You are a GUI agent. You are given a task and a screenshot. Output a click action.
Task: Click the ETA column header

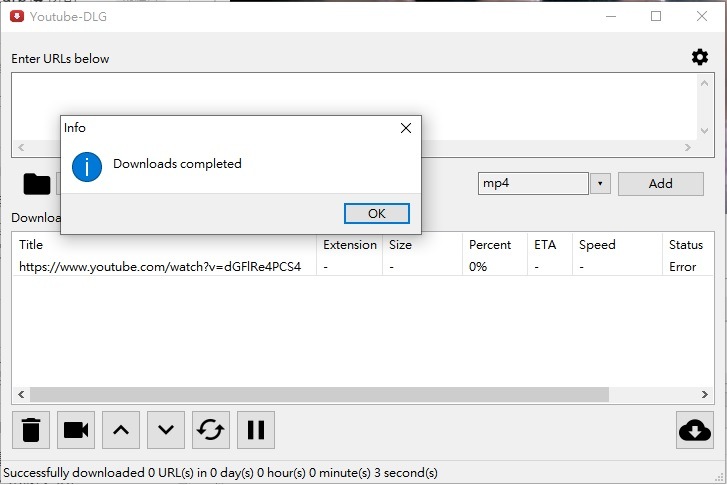tap(550, 244)
